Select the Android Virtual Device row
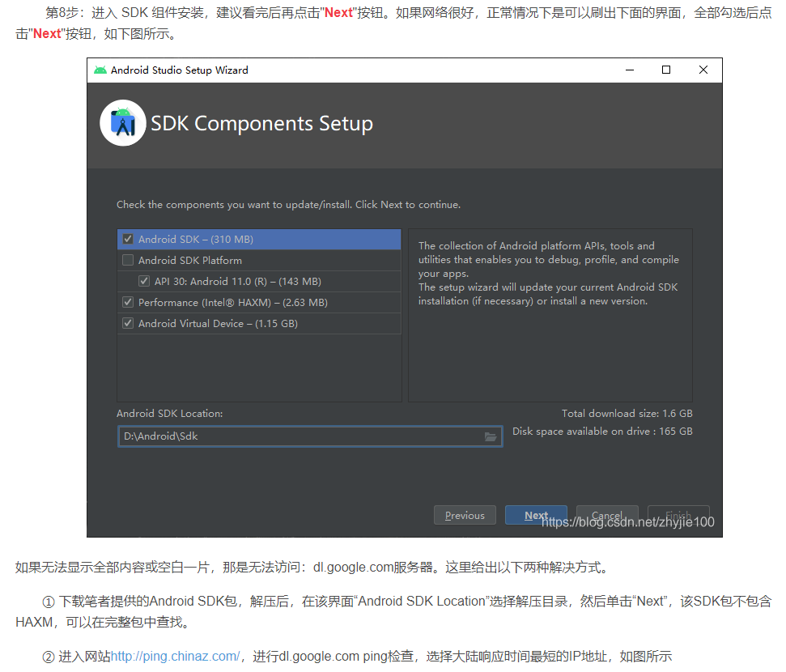Viewport: 786px width, 672px height. coord(259,324)
